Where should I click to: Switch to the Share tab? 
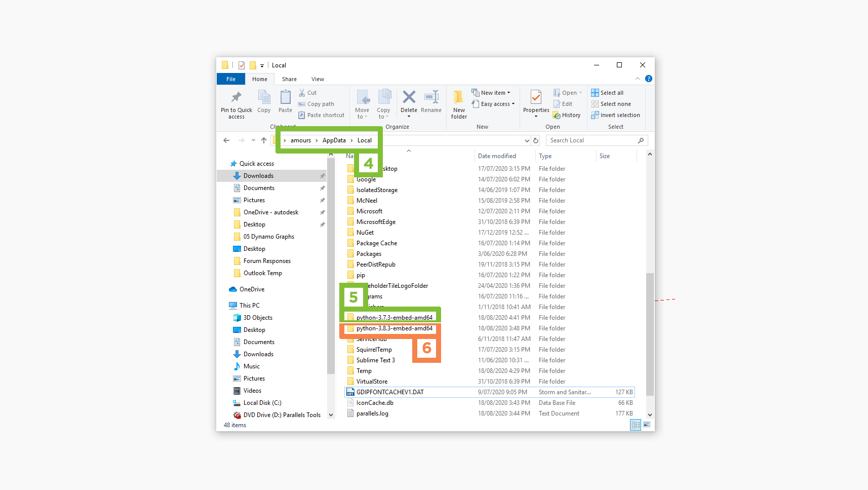(289, 79)
